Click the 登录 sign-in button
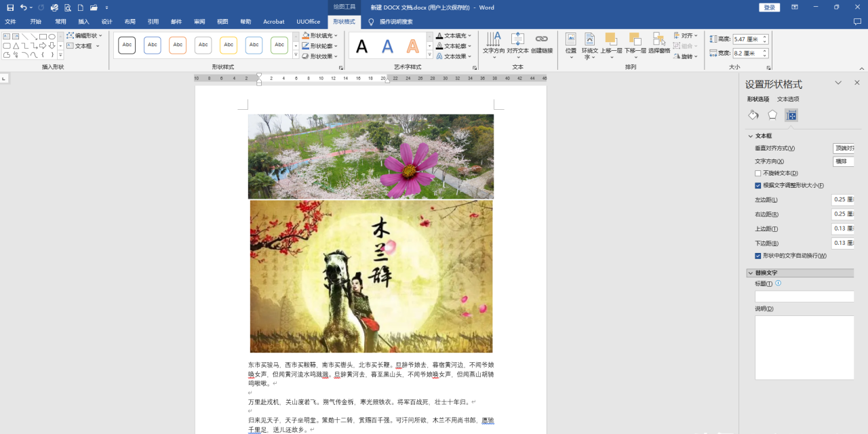 coord(769,7)
